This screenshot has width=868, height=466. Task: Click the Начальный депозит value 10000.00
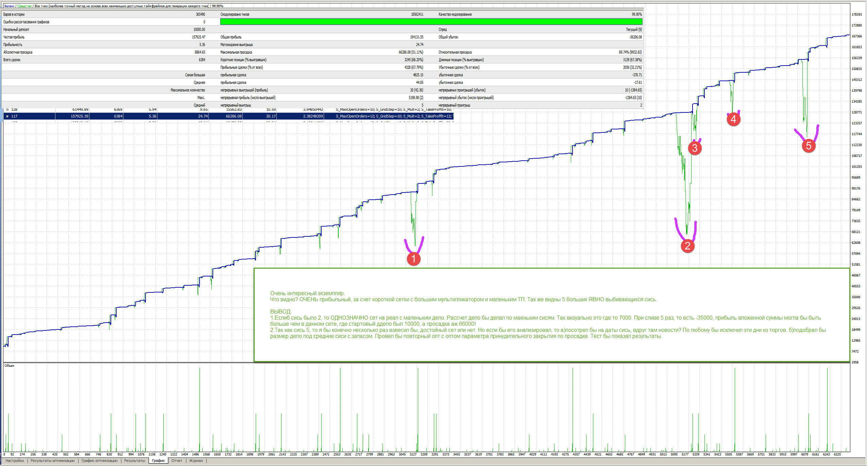coord(199,30)
